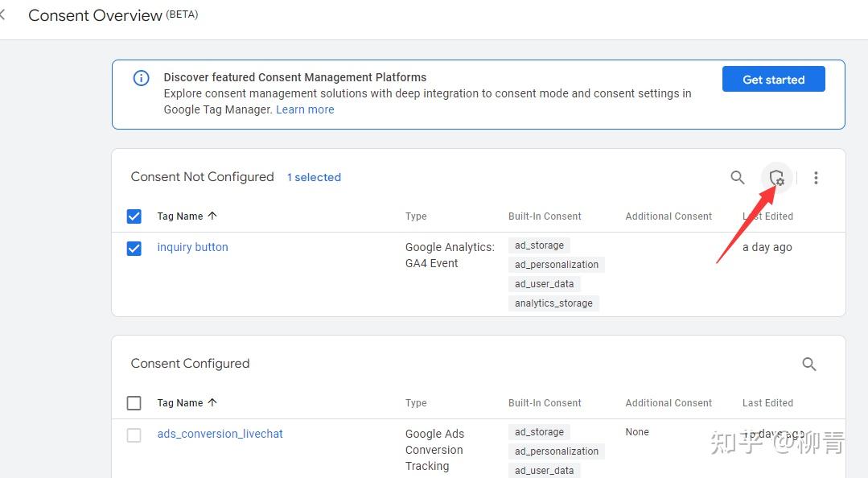Click search icon in Consent Configured section
Image resolution: width=868 pixels, height=478 pixels.
pyautogui.click(x=809, y=364)
